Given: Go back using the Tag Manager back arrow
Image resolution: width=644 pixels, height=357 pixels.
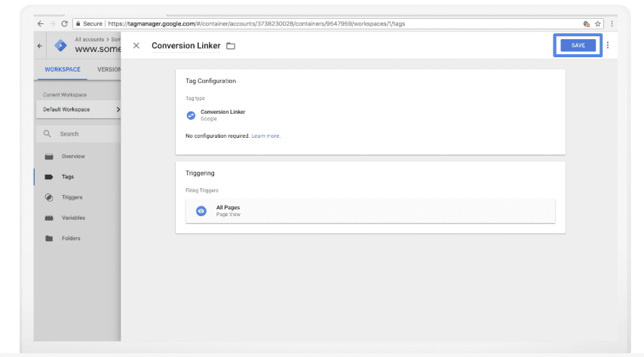Looking at the screenshot, I should tap(40, 46).
